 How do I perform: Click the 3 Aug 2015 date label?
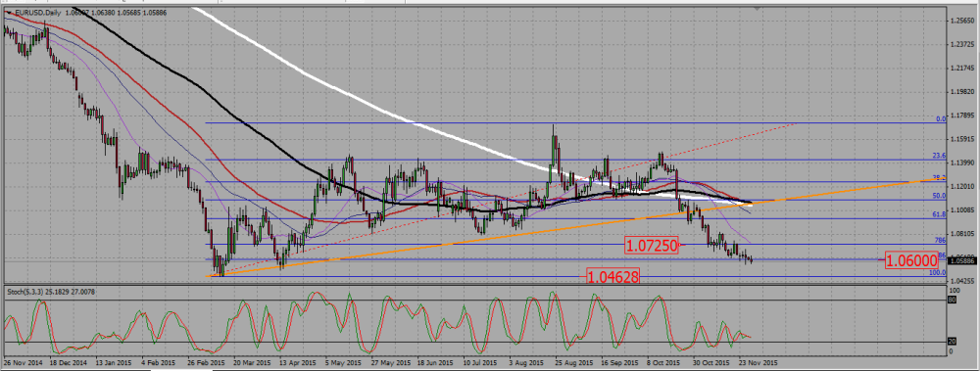(x=526, y=362)
